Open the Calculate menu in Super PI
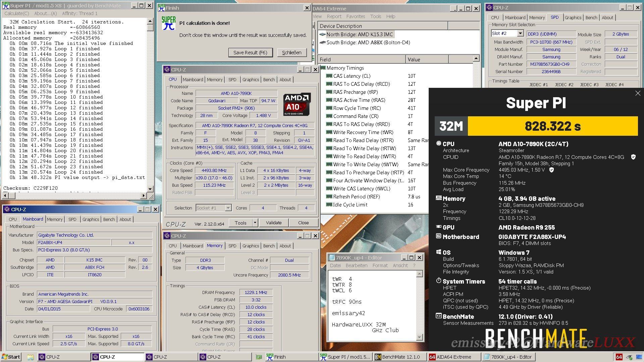Image resolution: width=644 pixels, height=362 pixels. [x=17, y=13]
